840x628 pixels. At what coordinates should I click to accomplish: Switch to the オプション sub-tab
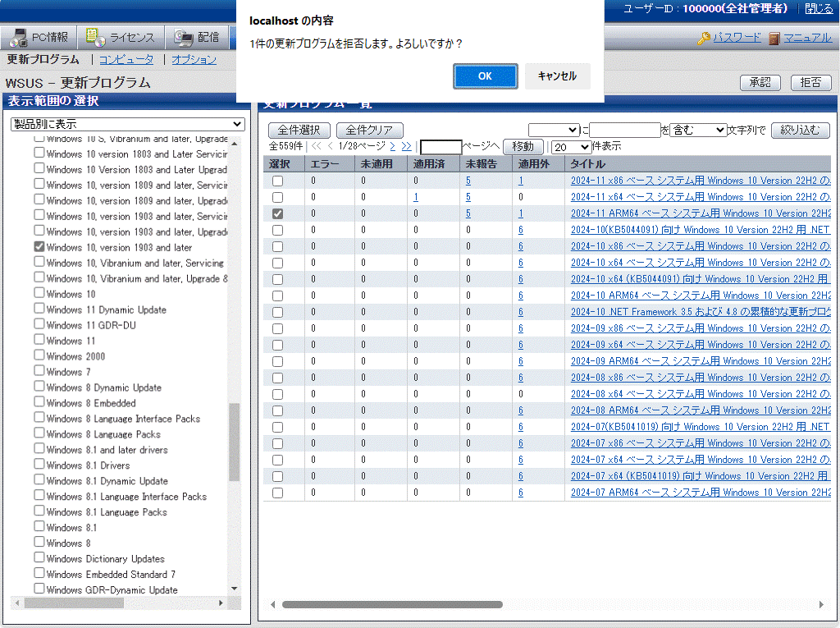click(194, 59)
